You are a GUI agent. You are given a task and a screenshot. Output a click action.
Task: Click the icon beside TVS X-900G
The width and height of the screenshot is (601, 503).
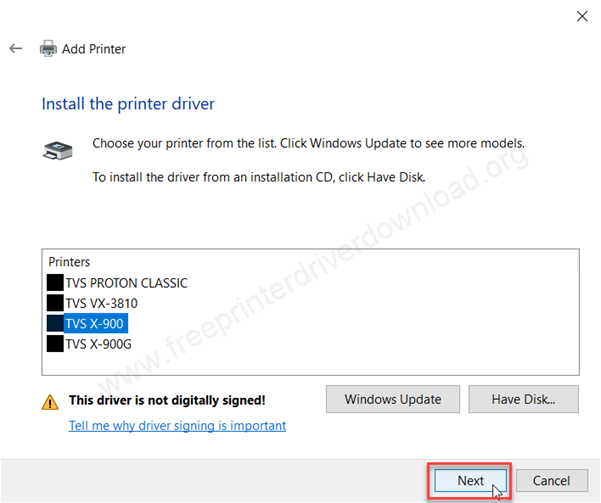55,343
